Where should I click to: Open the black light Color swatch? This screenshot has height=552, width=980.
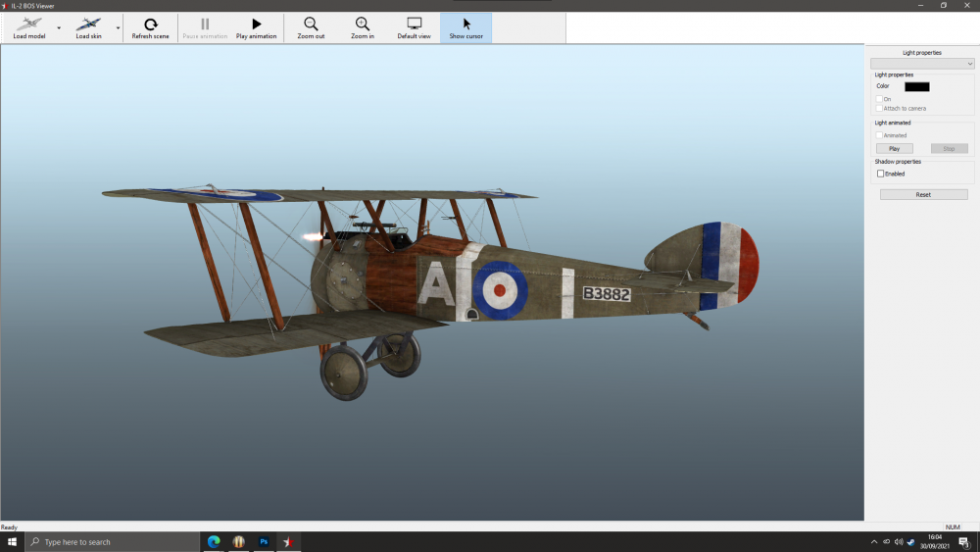point(916,86)
